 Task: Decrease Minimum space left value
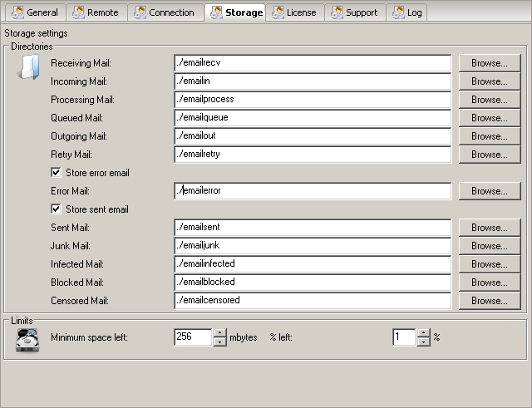[x=219, y=342]
